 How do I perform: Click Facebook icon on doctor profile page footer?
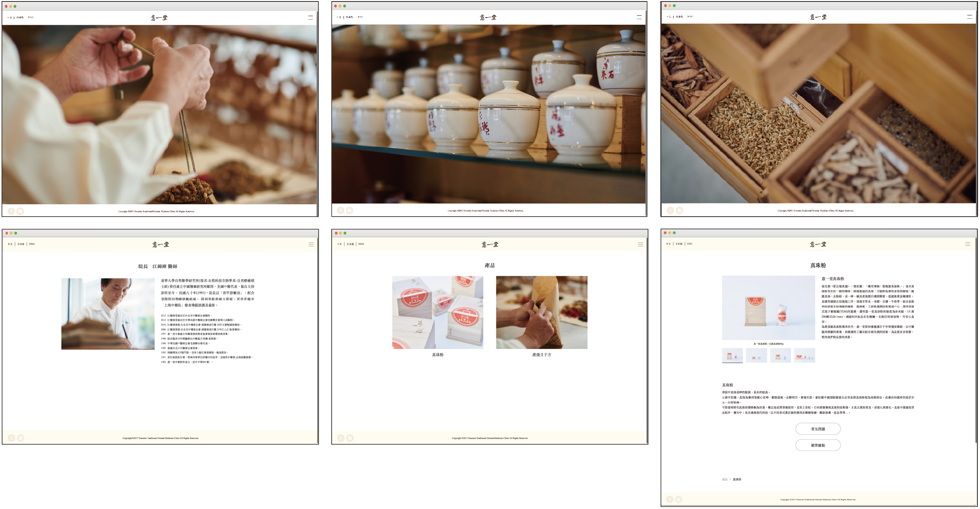click(11, 438)
